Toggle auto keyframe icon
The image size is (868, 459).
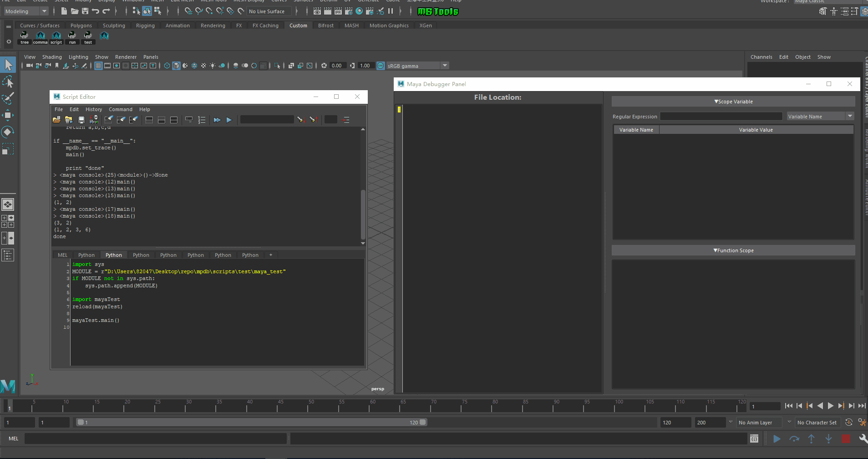click(849, 422)
